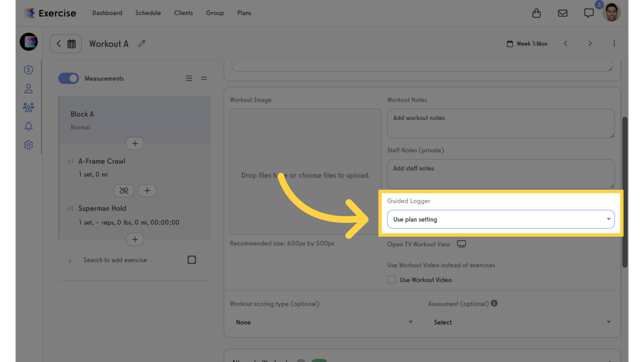Image resolution: width=644 pixels, height=362 pixels.
Task: Open TV Workout View with the monitor icon
Action: pos(461,244)
